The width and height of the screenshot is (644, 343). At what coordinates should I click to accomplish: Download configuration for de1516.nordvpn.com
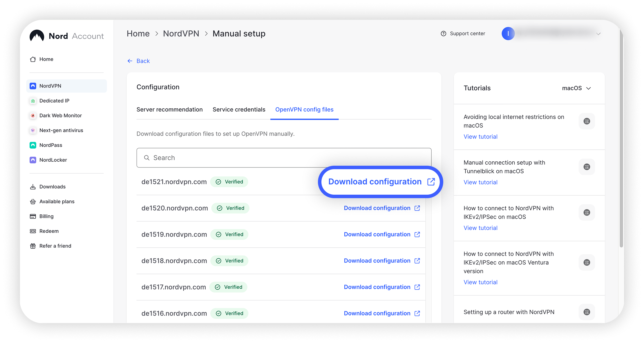382,313
